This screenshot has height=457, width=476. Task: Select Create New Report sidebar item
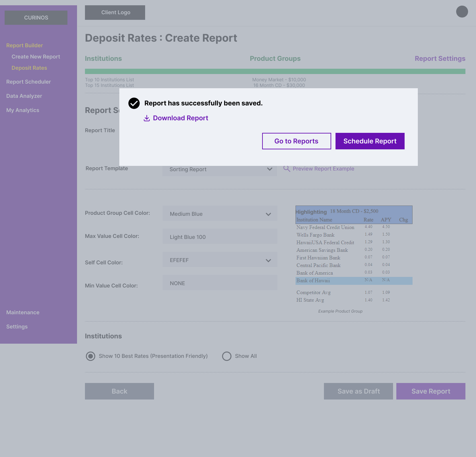pyautogui.click(x=36, y=57)
